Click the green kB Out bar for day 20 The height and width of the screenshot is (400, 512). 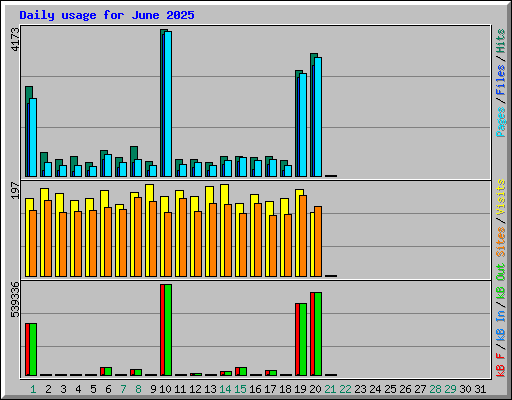(x=318, y=334)
